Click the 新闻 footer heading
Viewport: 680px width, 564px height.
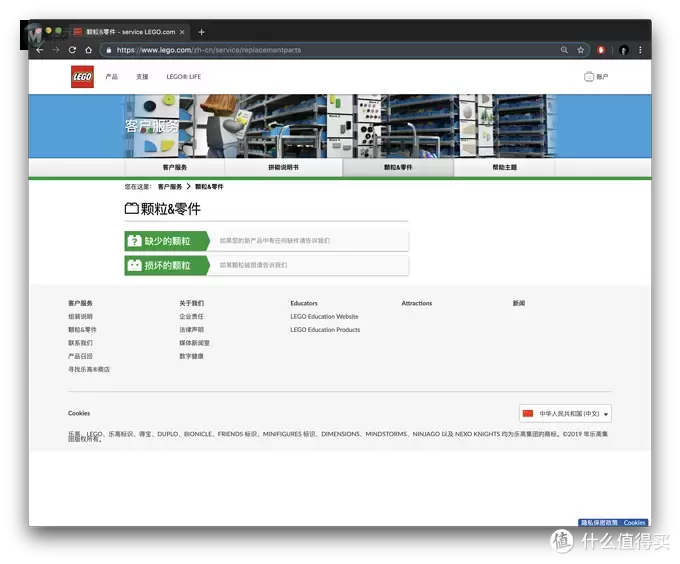(519, 303)
